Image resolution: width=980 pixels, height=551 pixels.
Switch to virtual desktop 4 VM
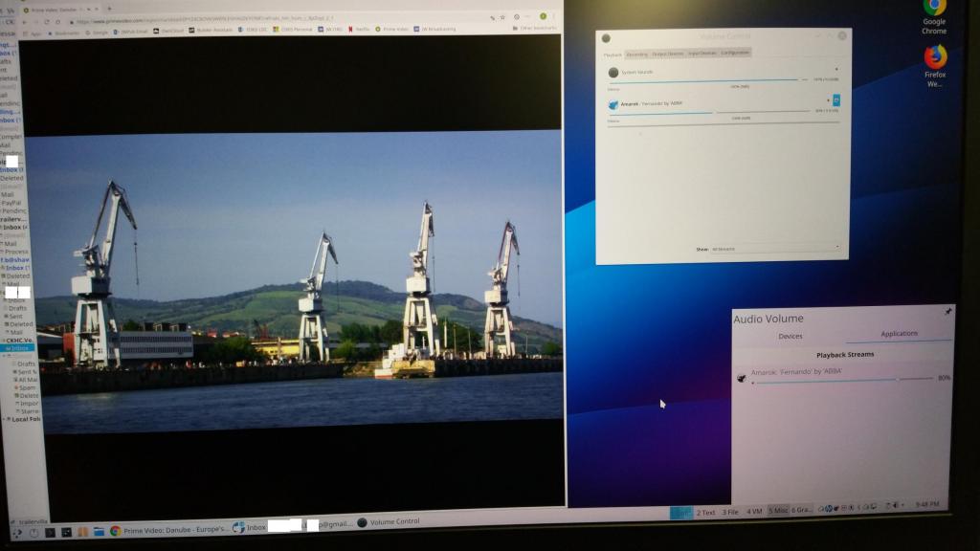coord(754,513)
